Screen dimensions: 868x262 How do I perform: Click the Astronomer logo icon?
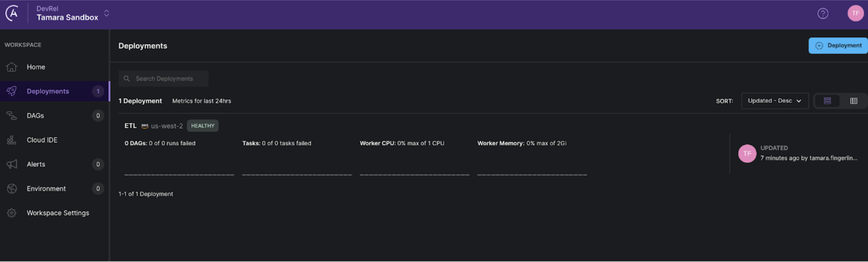tap(12, 13)
